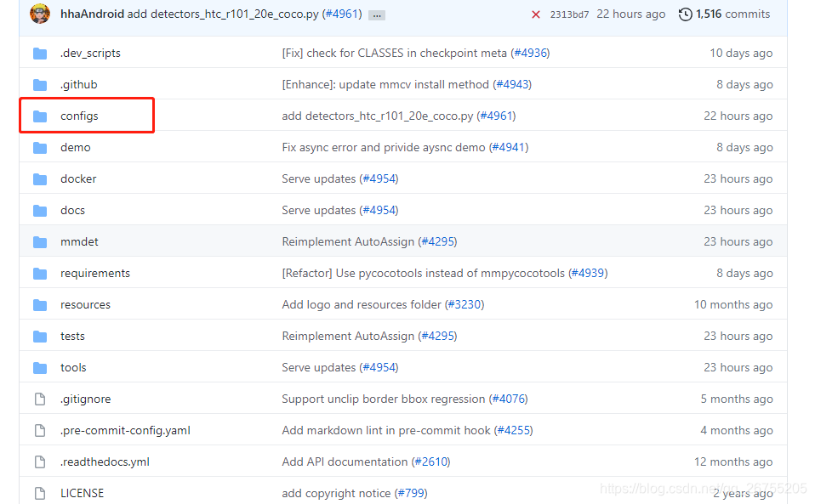Viewport: 815px width, 504px height.
Task: Open commit history via the clock icon
Action: (x=686, y=14)
